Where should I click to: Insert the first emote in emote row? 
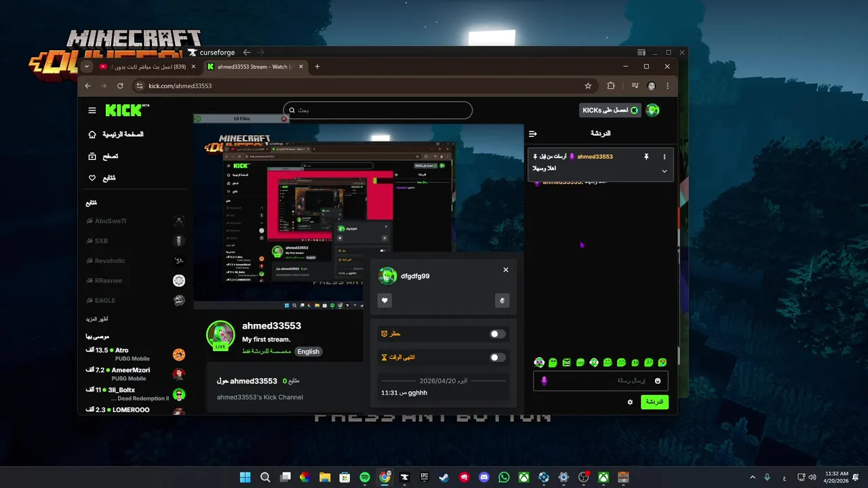[539, 363]
